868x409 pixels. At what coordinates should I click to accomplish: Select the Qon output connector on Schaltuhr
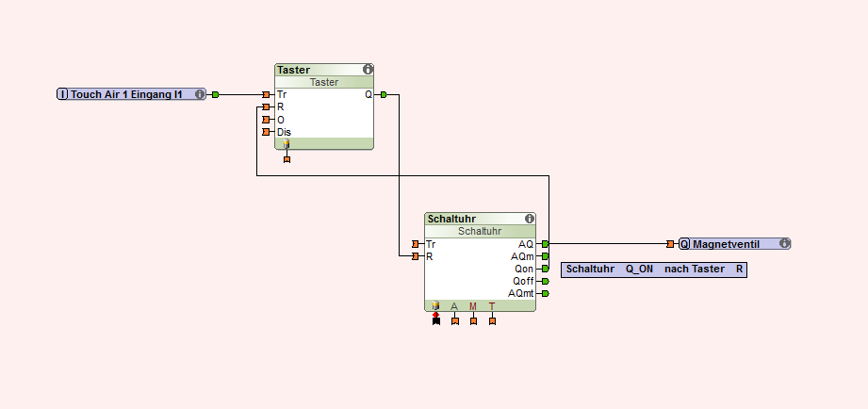click(x=546, y=269)
